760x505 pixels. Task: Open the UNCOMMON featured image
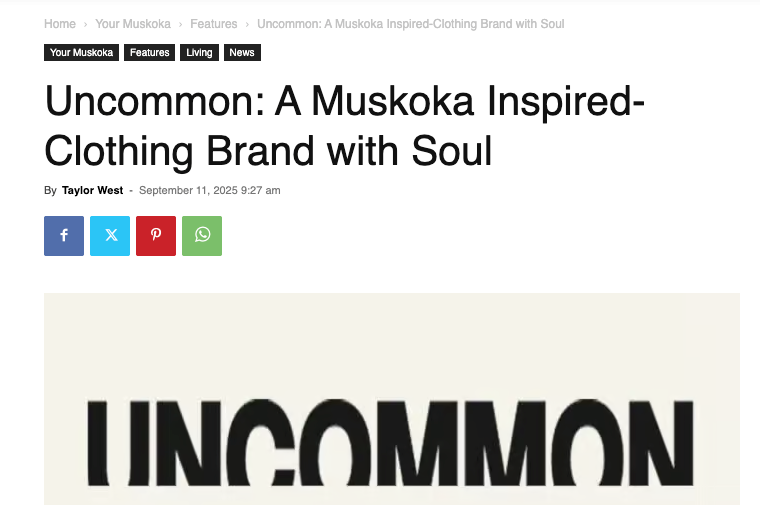391,400
